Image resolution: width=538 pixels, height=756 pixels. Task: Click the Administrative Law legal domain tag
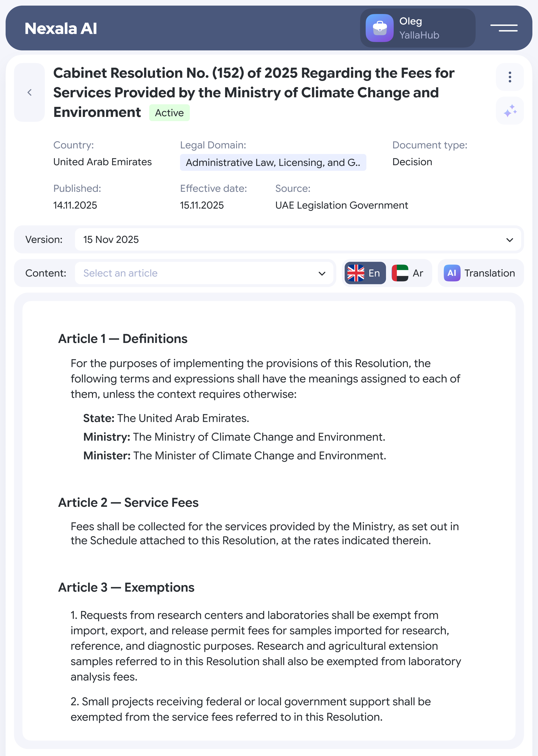[x=273, y=163]
